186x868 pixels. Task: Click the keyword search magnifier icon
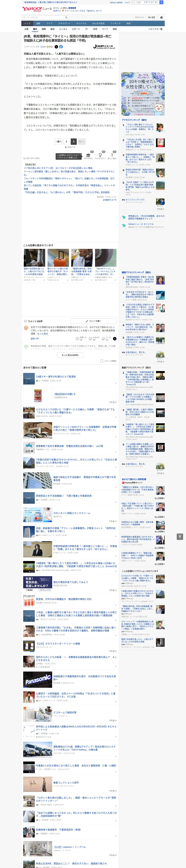(66, 18)
